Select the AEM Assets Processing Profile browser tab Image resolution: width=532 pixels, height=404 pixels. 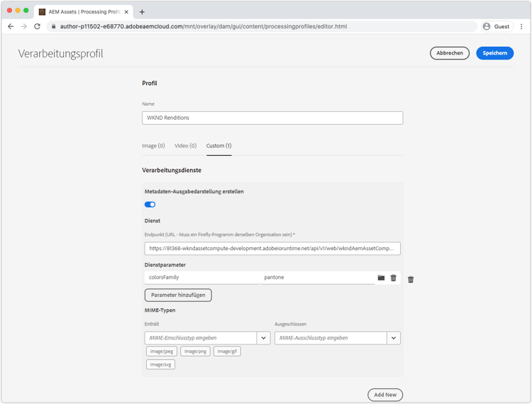coord(84,12)
